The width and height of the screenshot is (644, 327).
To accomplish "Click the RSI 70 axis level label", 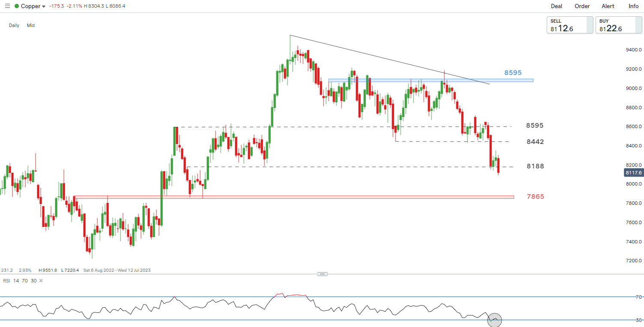I will pos(639,297).
